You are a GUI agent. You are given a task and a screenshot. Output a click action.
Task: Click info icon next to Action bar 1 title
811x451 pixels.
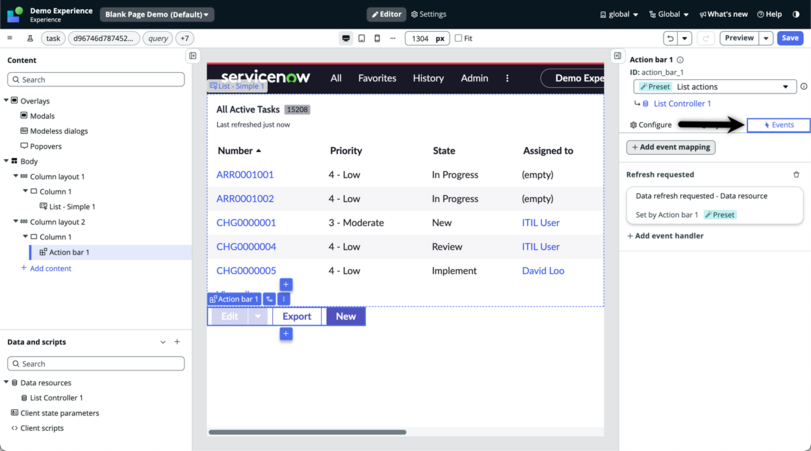(x=680, y=60)
